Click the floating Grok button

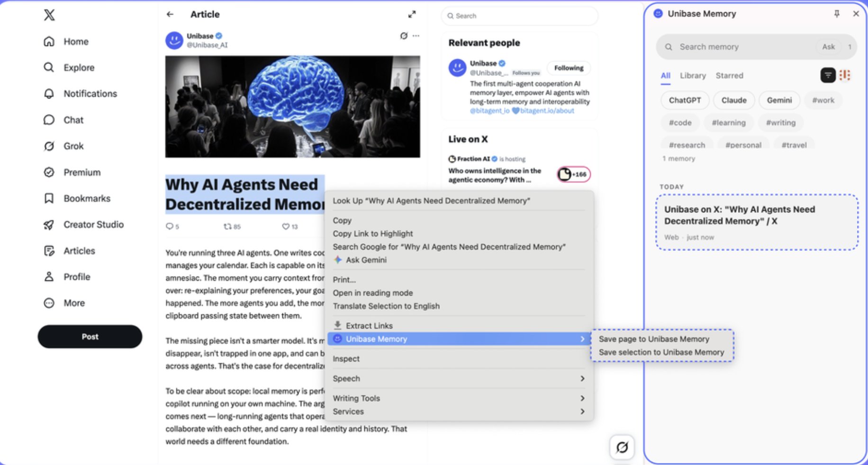(x=622, y=447)
